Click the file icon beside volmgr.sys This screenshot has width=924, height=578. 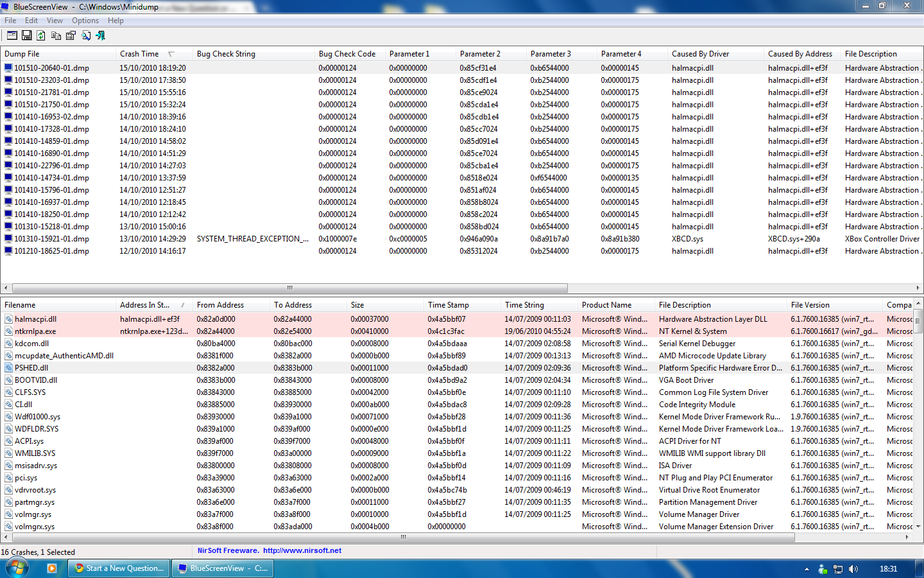(8, 514)
